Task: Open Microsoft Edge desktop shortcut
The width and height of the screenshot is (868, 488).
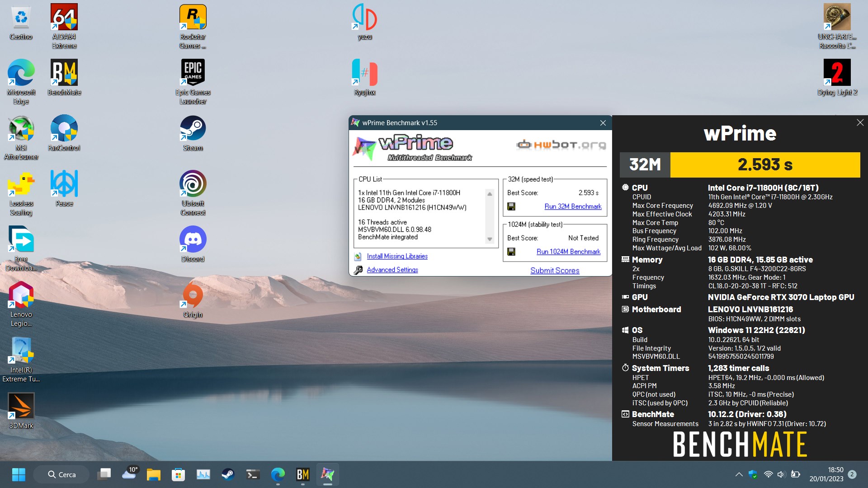Action: [21, 82]
